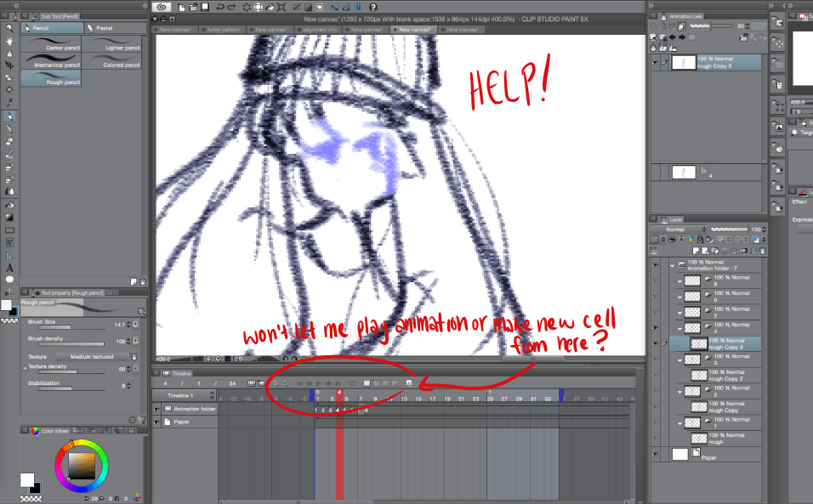Open the Help question mark icon
Viewport: 813px width, 504px height.
372,8
